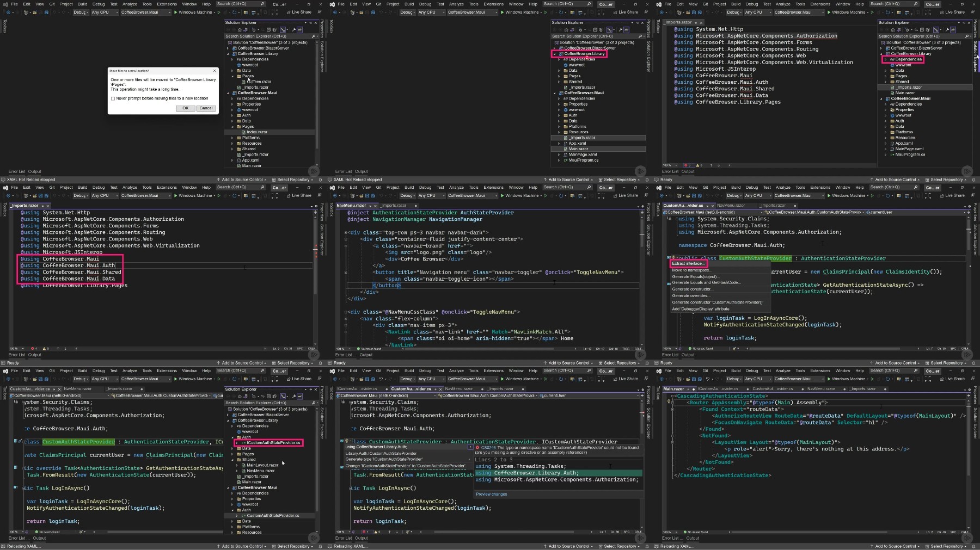This screenshot has width=980, height=550.
Task: Choose 'Generate Equals and GetHashCode...' menu entry
Action: point(706,283)
